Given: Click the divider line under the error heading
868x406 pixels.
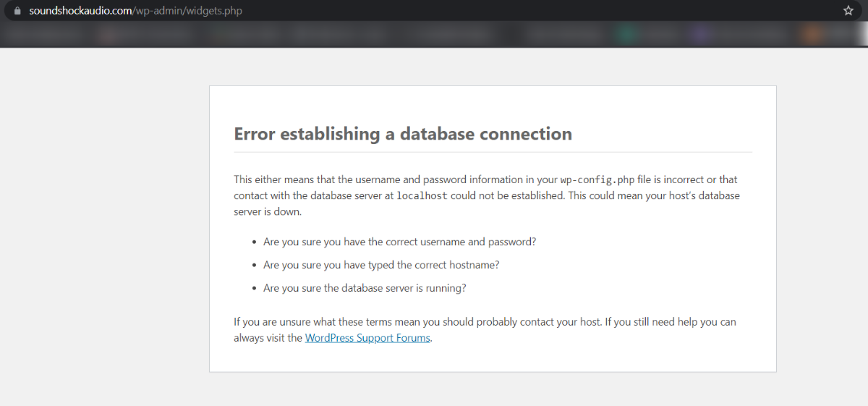Looking at the screenshot, I should click(x=493, y=153).
